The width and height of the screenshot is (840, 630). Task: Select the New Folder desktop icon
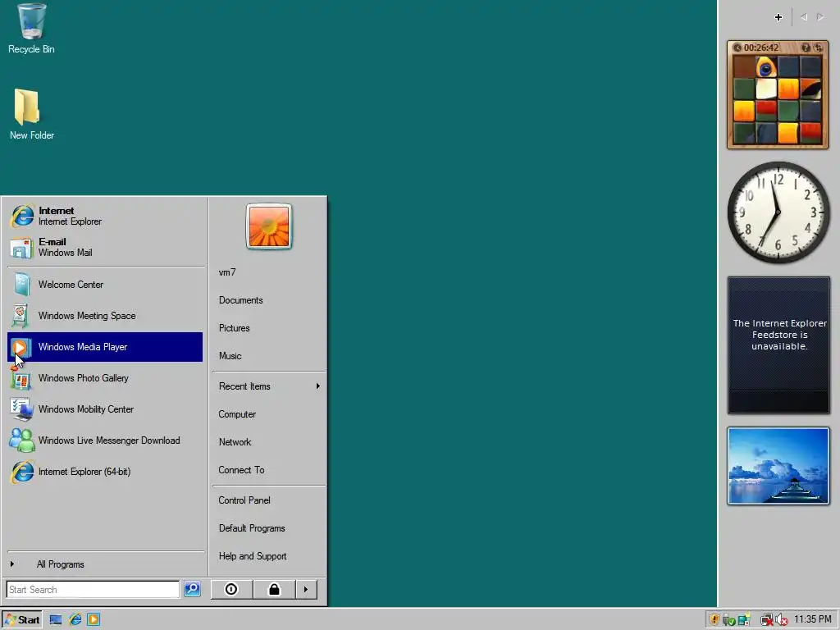tap(31, 114)
